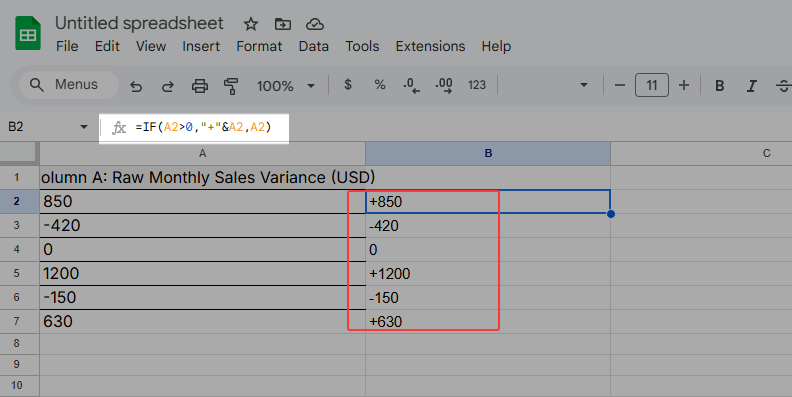
Task: Open the Edit menu
Action: pos(107,46)
